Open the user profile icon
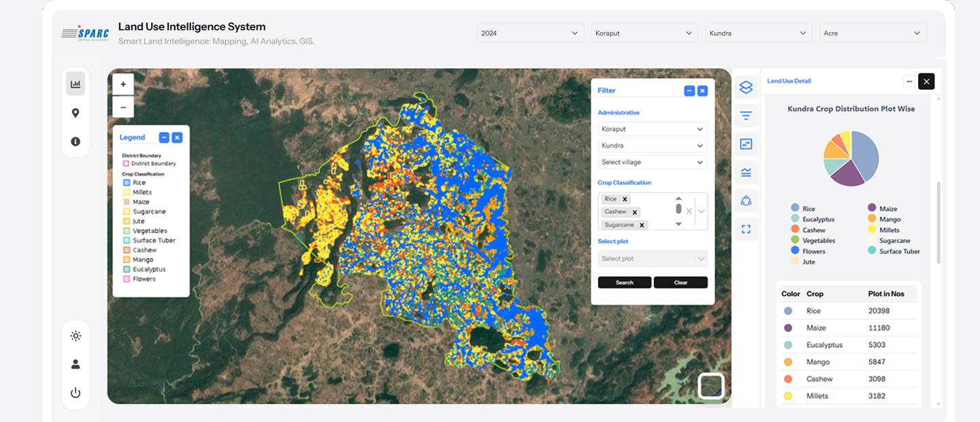Screen dimensions: 980x422 click(x=76, y=364)
